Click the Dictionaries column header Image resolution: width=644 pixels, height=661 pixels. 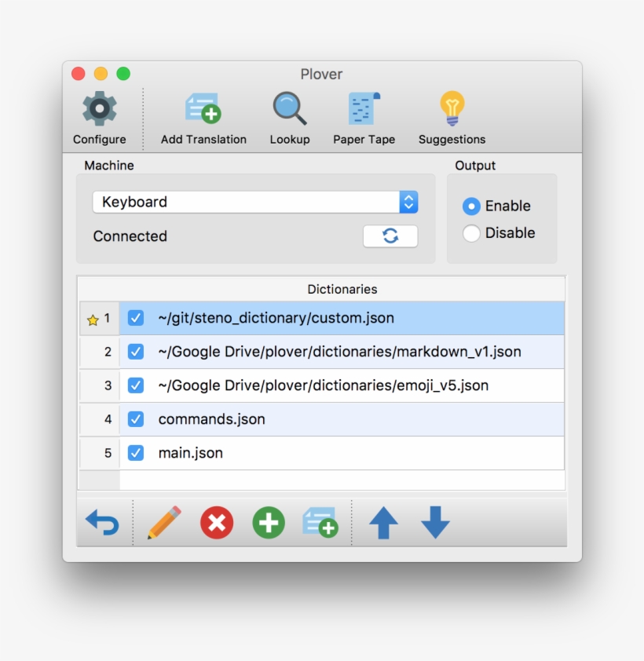342,289
